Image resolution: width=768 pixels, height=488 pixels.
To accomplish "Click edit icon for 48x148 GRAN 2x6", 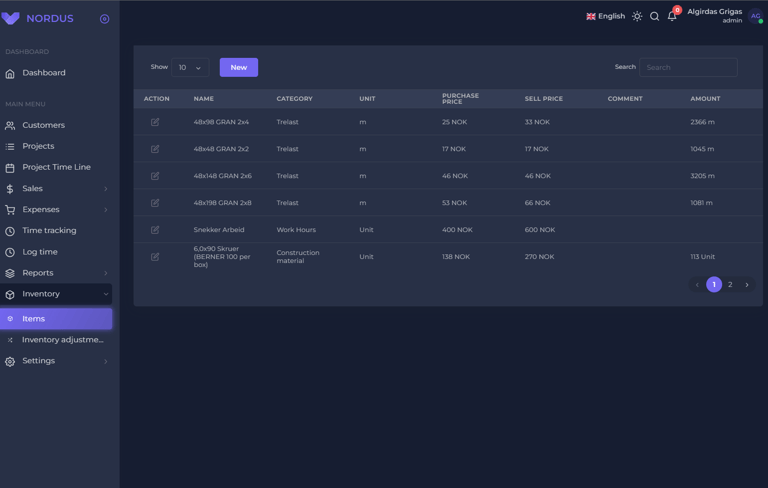I will (x=155, y=176).
